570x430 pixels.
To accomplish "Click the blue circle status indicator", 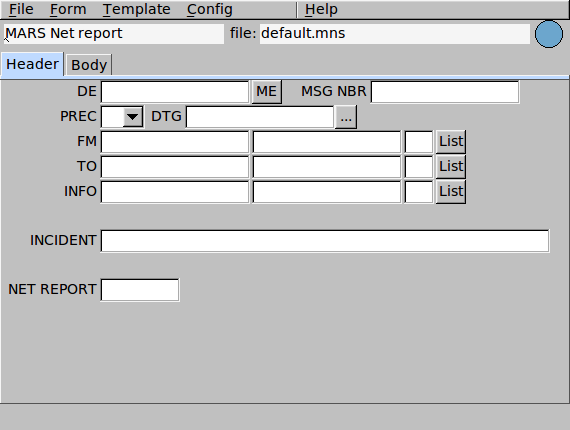I will [x=549, y=34].
